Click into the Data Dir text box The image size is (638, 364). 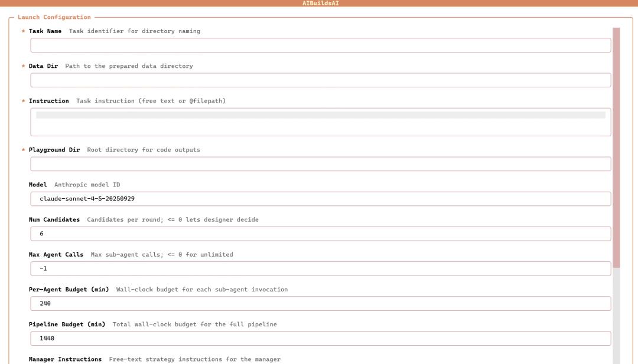pyautogui.click(x=320, y=80)
